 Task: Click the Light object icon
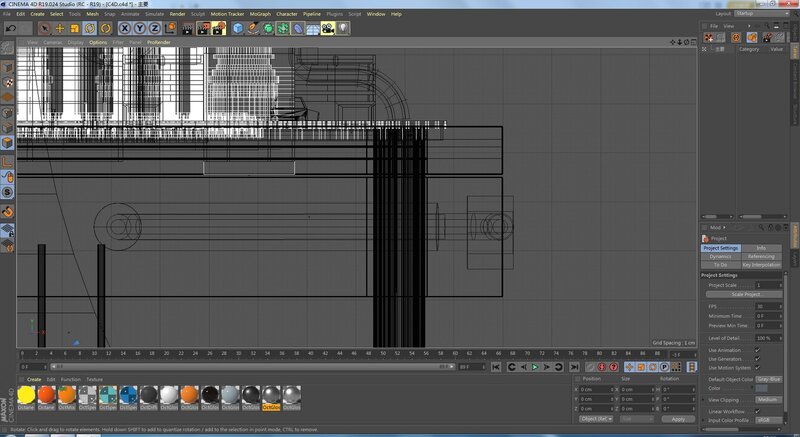[343, 29]
